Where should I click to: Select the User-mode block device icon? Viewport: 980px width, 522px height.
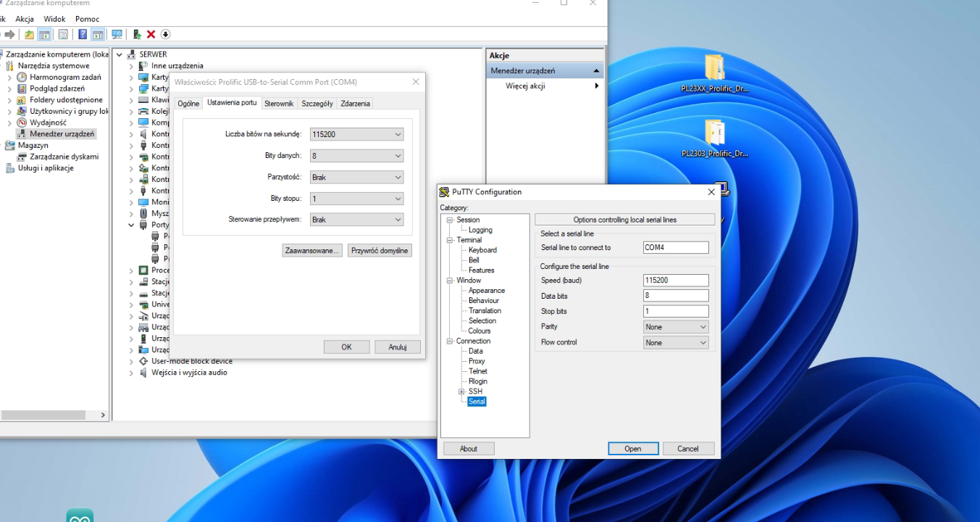143,361
